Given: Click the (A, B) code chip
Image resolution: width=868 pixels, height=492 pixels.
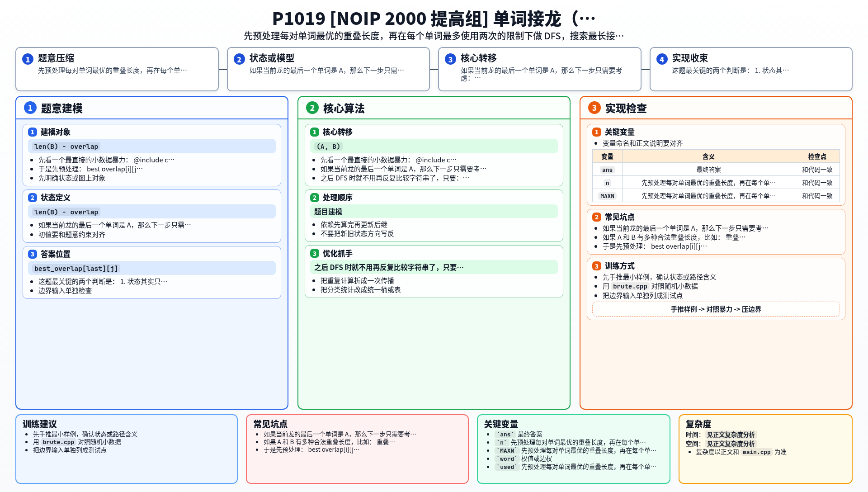Looking at the screenshot, I should point(328,147).
